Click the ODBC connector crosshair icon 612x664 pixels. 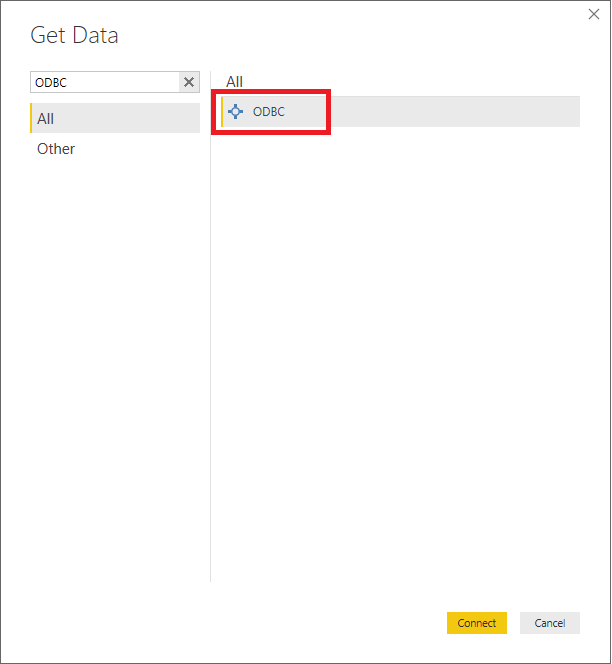(x=235, y=112)
